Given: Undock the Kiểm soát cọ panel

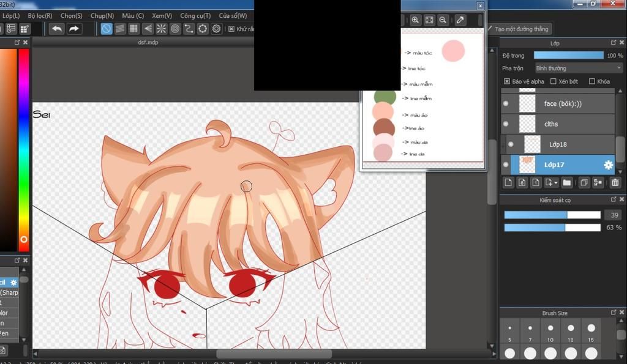Looking at the screenshot, I should (x=614, y=199).
